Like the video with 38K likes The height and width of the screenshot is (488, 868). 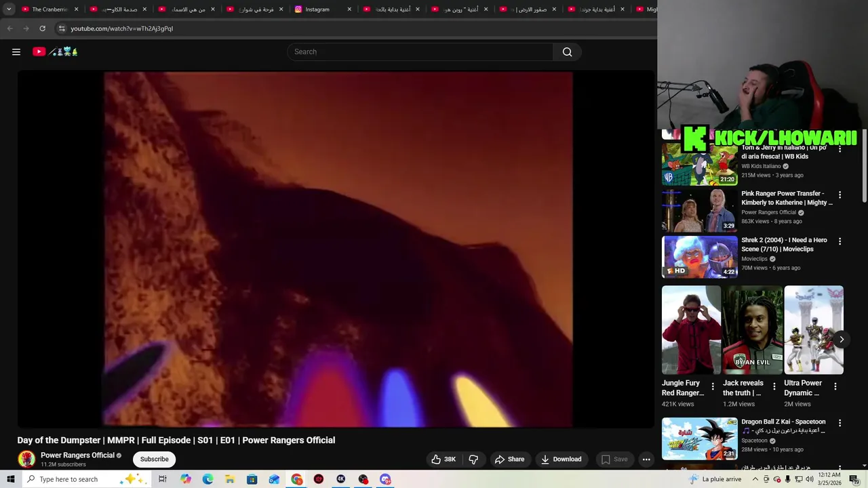point(443,459)
